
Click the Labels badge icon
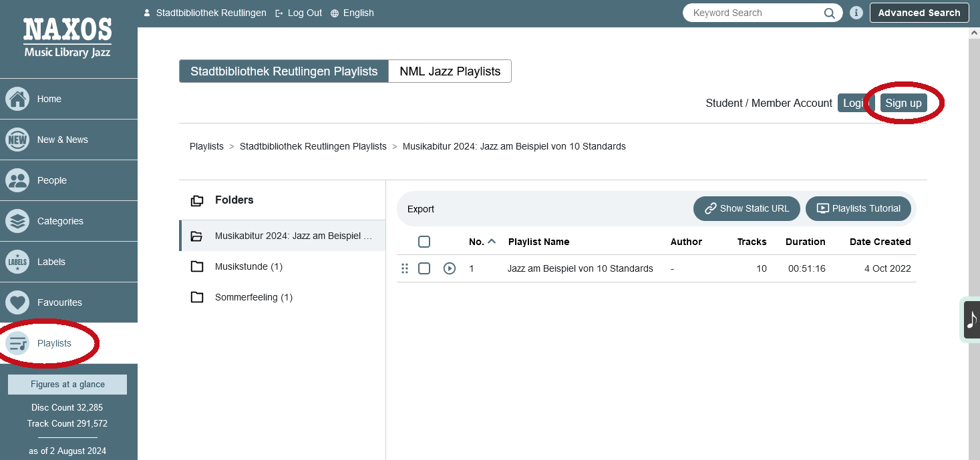pyautogui.click(x=17, y=262)
